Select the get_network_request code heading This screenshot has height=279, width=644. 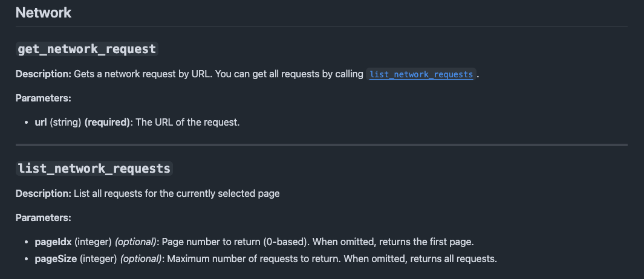87,50
